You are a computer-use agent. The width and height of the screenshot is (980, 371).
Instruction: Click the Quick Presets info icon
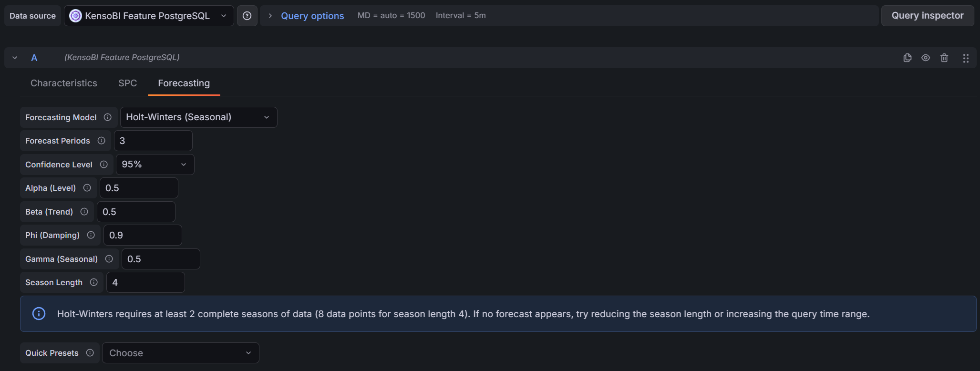point(90,353)
